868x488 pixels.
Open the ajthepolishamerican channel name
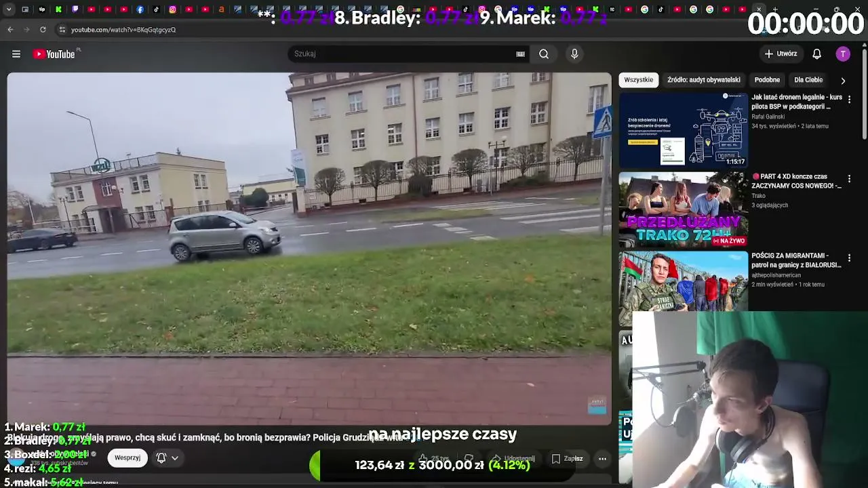click(776, 275)
